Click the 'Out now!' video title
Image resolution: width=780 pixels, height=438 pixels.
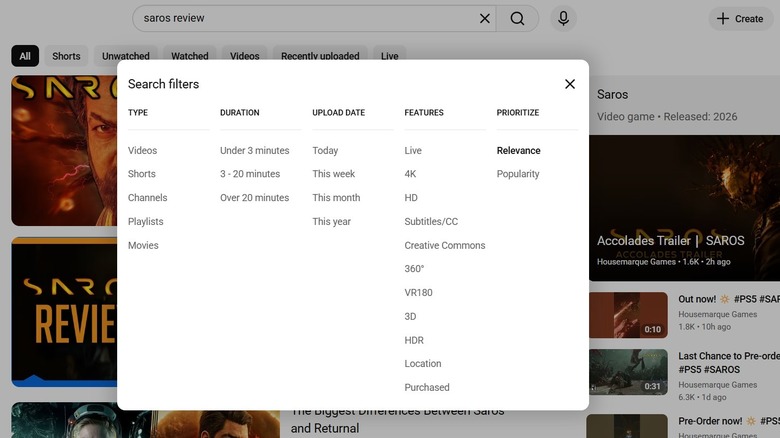729,299
